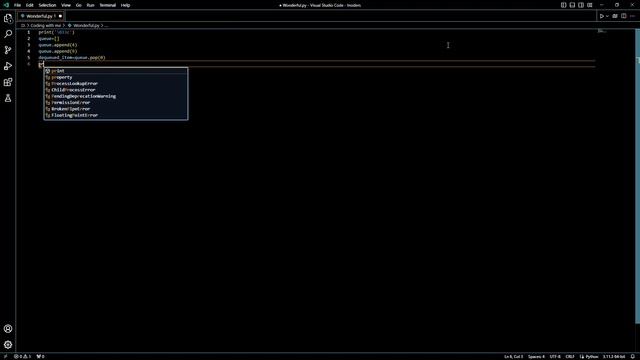The image size is (640, 360).
Task: Open the Explorer view in activity bar
Action: (x=8, y=18)
